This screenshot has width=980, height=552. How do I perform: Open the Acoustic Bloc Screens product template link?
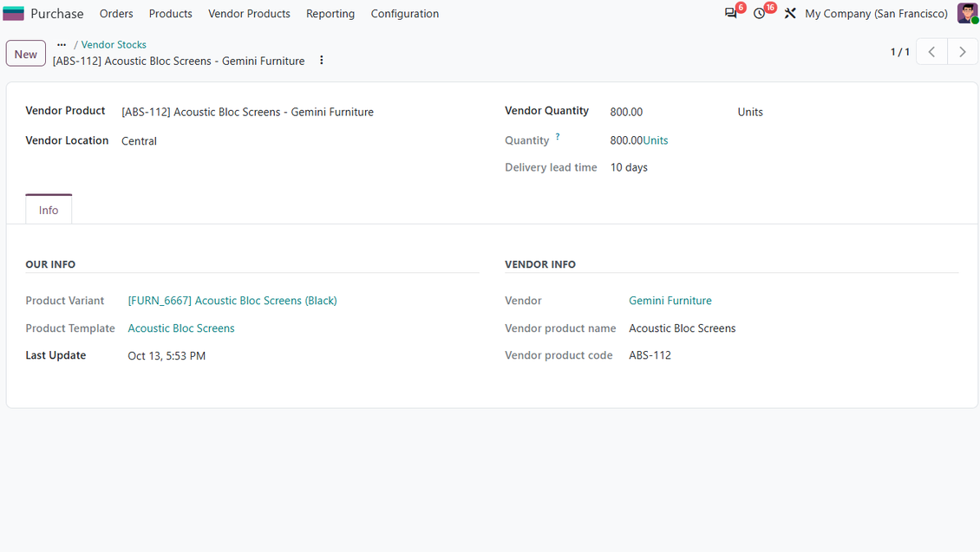click(181, 328)
